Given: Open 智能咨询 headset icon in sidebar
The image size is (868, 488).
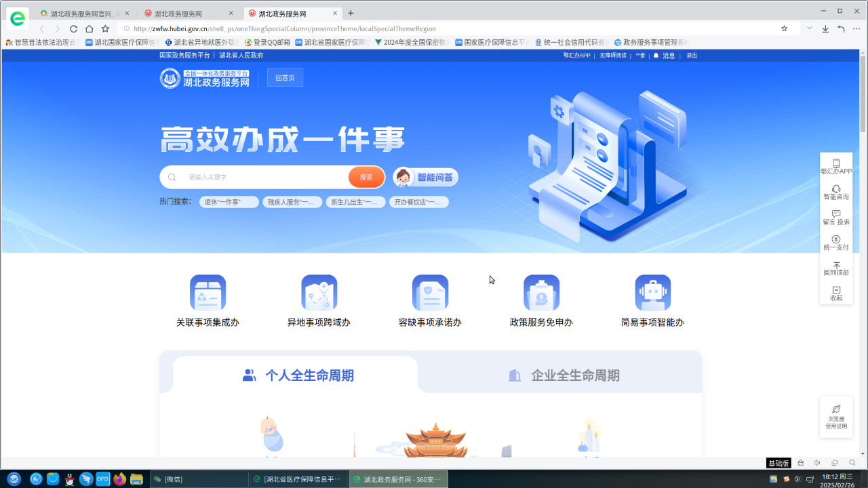Looking at the screenshot, I should coord(836,189).
